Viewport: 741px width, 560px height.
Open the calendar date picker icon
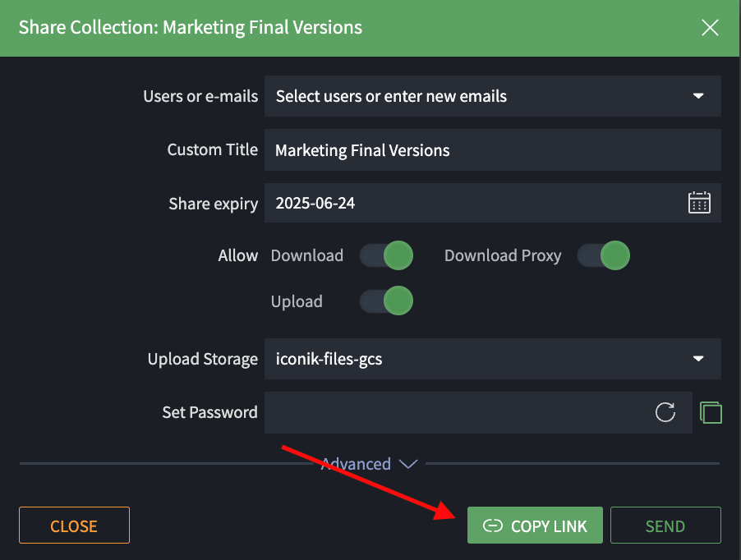point(698,203)
